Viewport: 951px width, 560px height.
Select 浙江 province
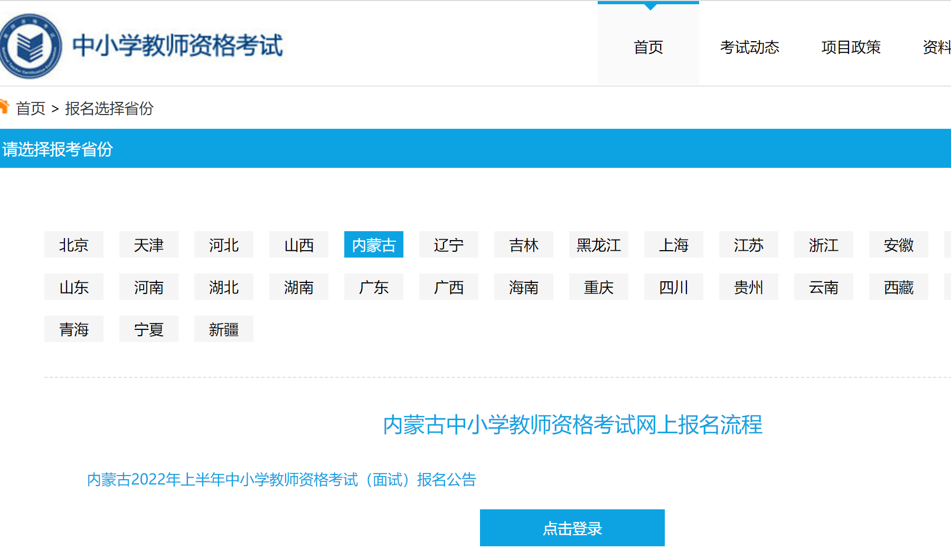point(824,245)
